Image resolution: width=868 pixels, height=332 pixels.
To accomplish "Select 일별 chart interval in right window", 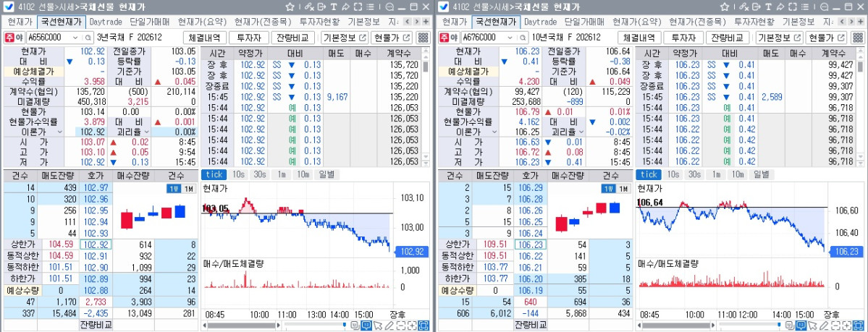I will 761,174.
